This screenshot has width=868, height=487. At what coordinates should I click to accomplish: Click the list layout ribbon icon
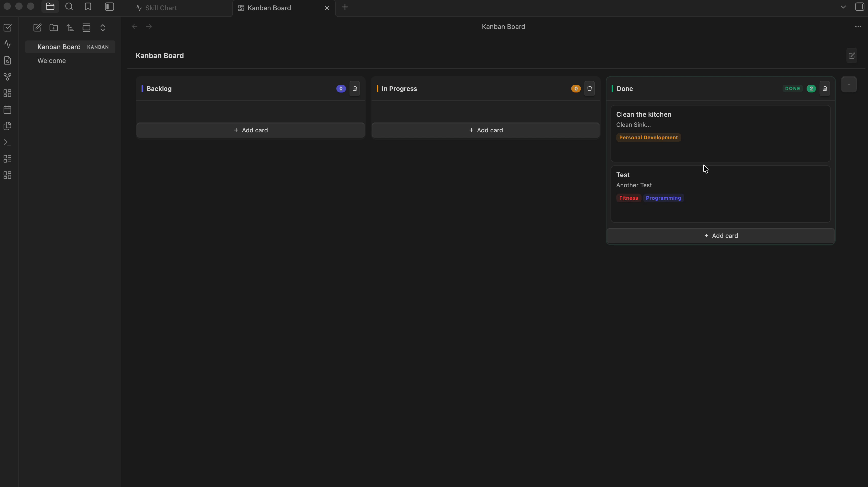pos(7,159)
